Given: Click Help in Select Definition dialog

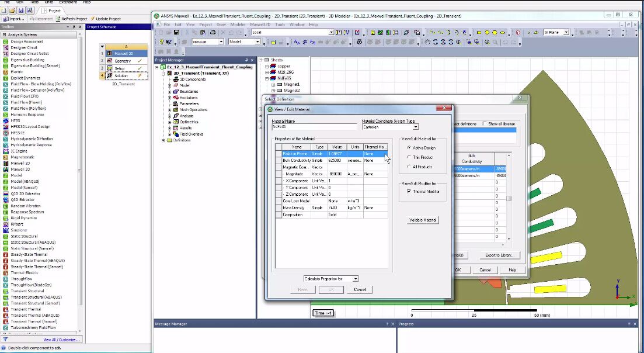Looking at the screenshot, I should (512, 270).
